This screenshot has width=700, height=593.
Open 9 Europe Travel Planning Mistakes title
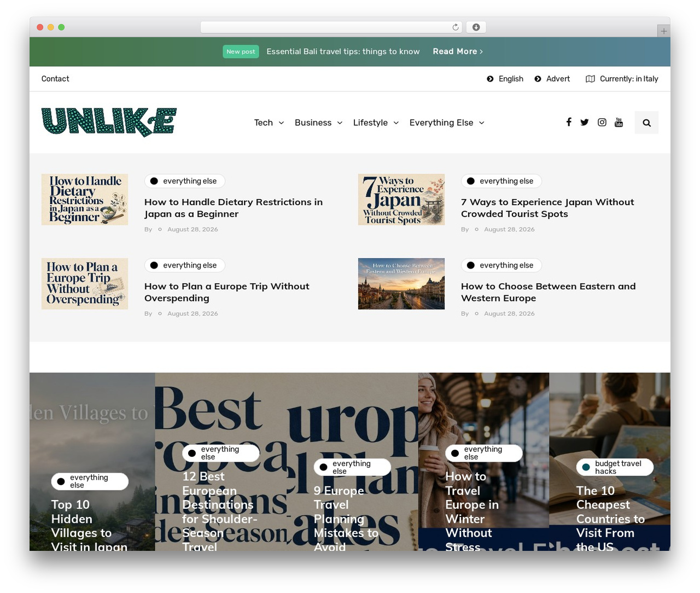point(346,518)
